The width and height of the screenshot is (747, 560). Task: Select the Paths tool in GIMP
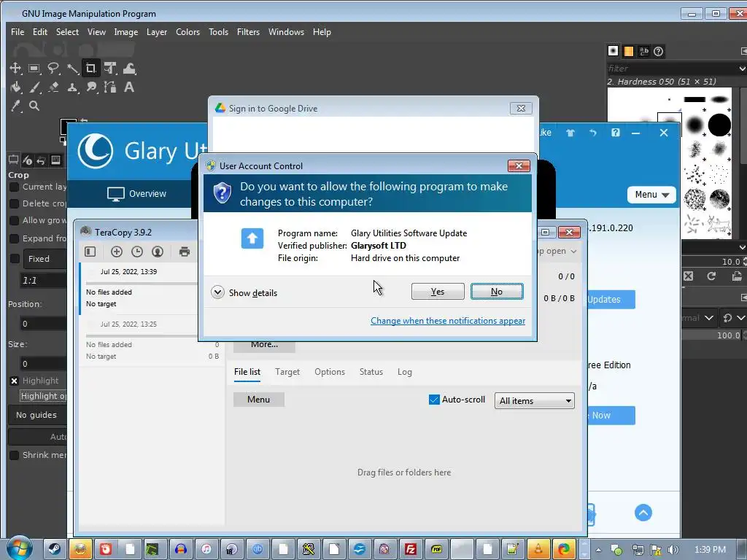click(110, 87)
